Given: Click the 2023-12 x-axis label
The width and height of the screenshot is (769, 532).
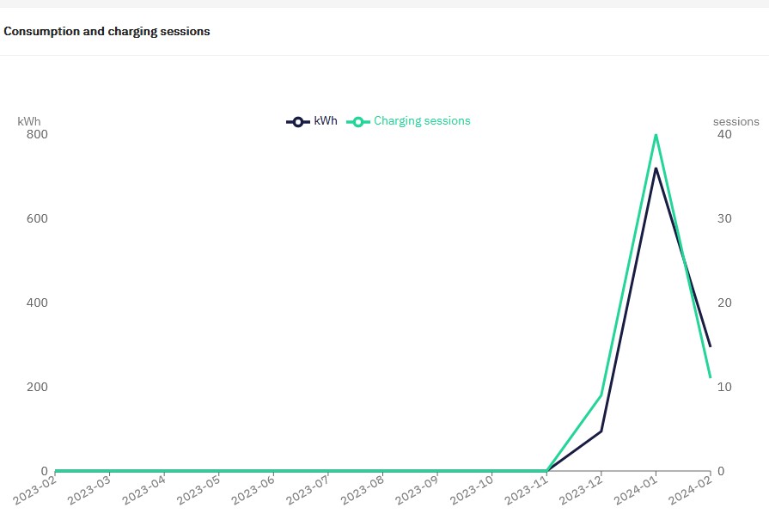Looking at the screenshot, I should [x=580, y=492].
